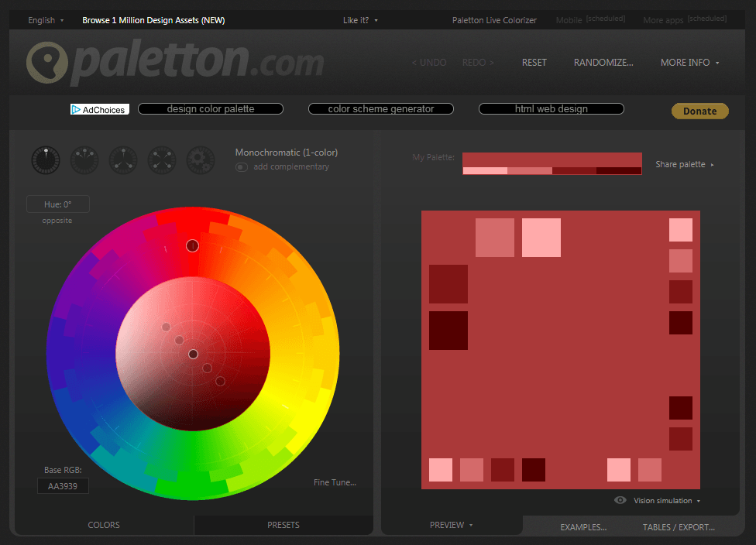
Task: Choose the adjacent colors scheme icon
Action: point(84,160)
